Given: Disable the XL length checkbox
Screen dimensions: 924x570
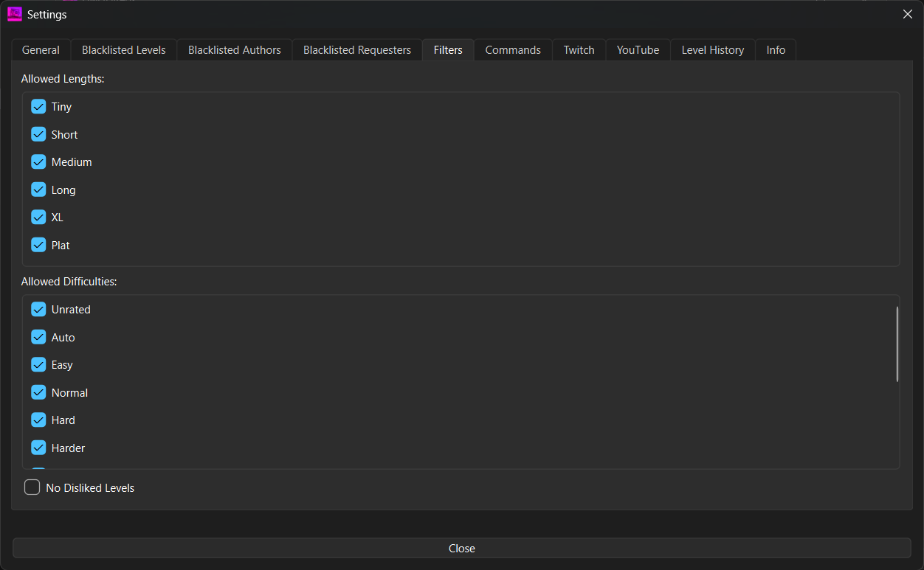Looking at the screenshot, I should 38,218.
